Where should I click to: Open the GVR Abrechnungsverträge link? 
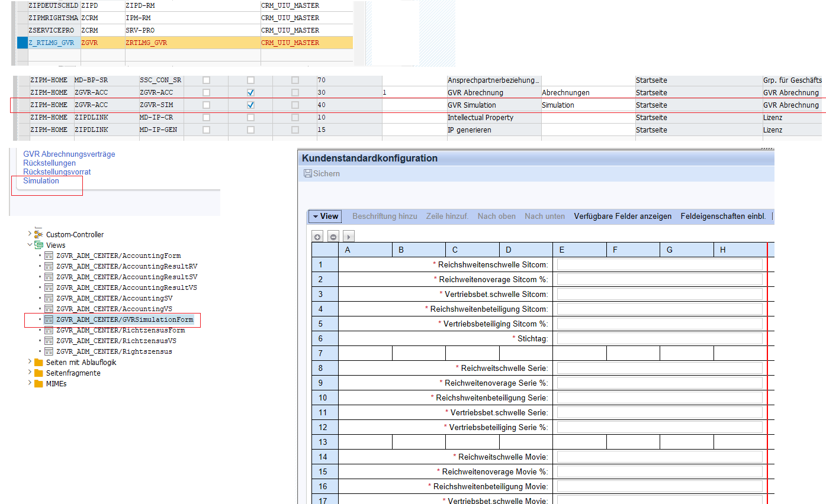pyautogui.click(x=69, y=154)
